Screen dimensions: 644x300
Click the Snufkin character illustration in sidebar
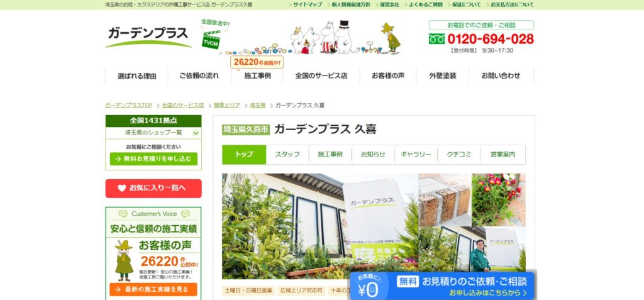point(124,260)
